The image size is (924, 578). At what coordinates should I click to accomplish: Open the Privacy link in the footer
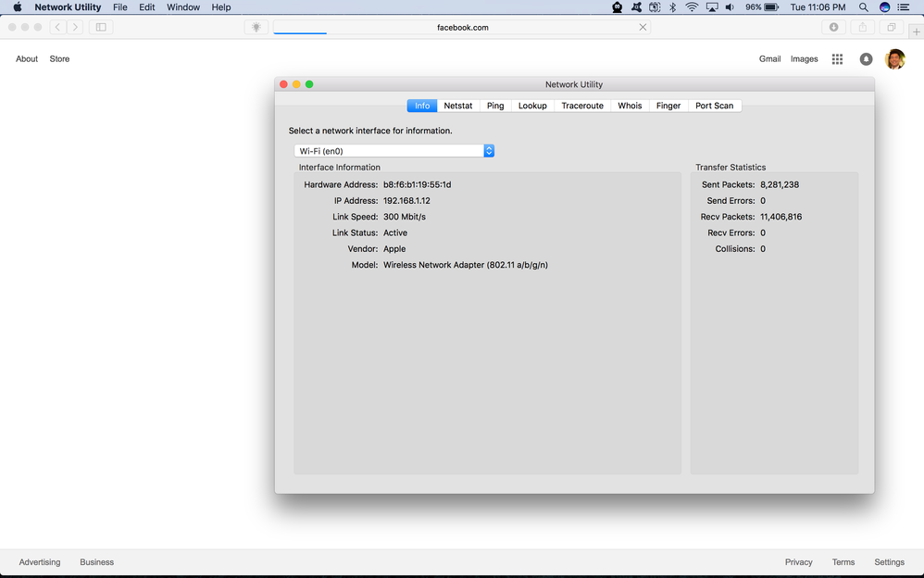click(x=798, y=562)
